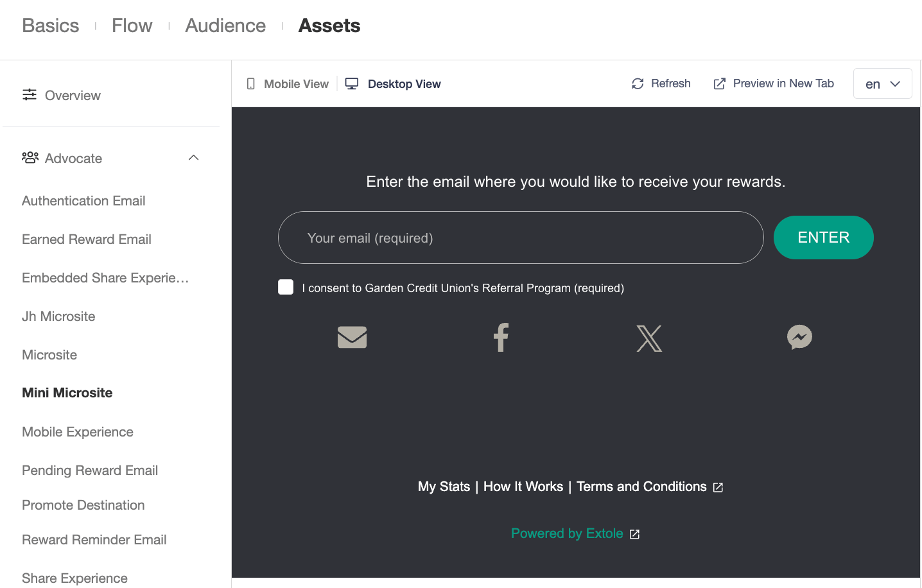Click the Preview in New Tab external icon
Viewport: 922px width, 588px height.
pos(720,83)
